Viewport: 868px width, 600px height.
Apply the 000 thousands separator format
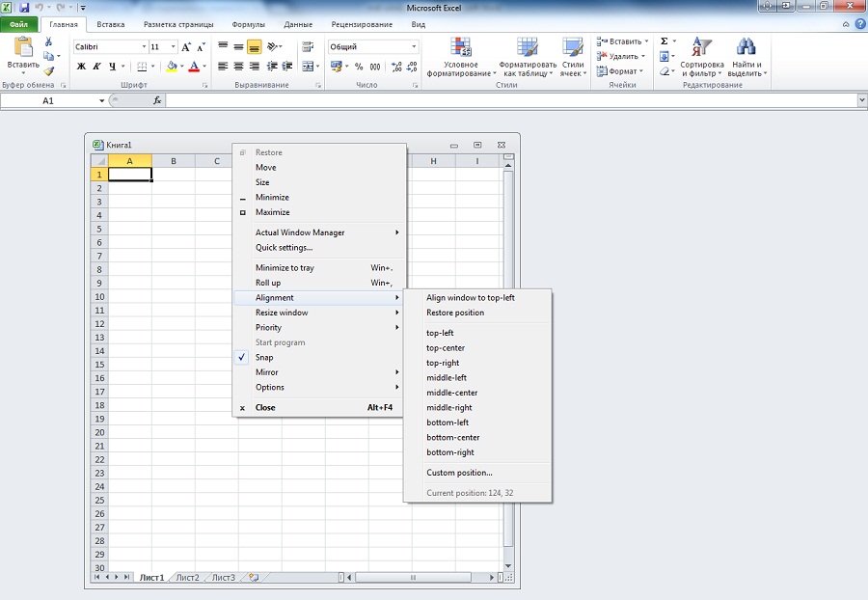(375, 67)
